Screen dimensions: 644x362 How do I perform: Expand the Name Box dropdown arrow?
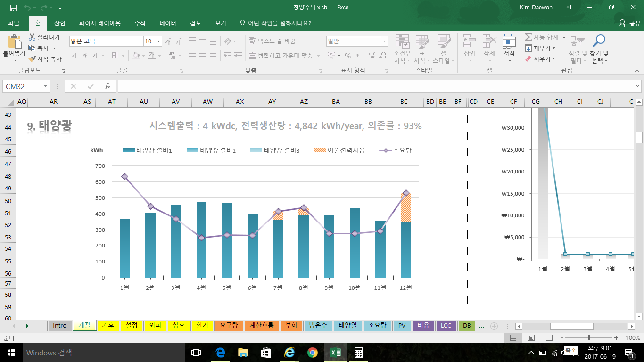pos(46,86)
